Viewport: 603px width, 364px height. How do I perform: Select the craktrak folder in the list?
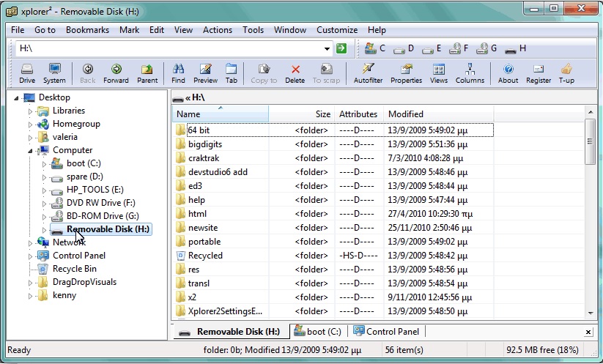203,157
